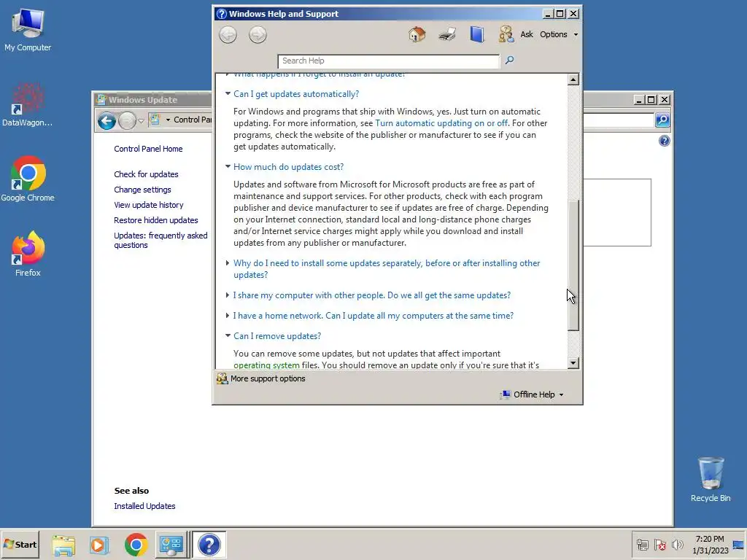Click the Action Center flag tray icon
This screenshot has width=747, height=560.
tap(659, 545)
